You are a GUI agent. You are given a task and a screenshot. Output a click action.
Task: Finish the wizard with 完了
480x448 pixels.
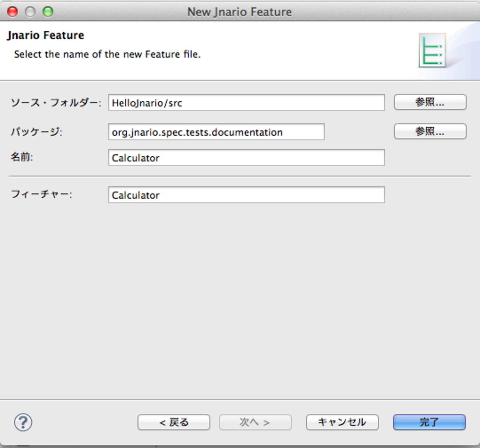(x=429, y=422)
